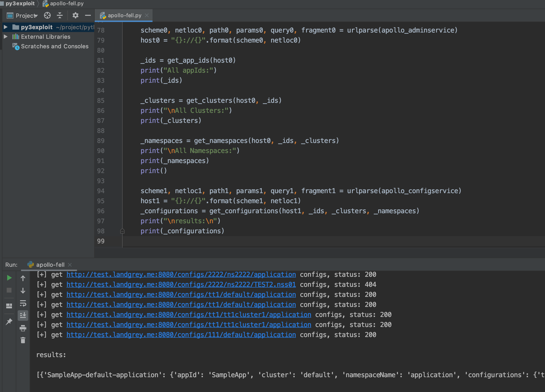Clear all console output with trash icon
This screenshot has height=392, width=545.
23,340
